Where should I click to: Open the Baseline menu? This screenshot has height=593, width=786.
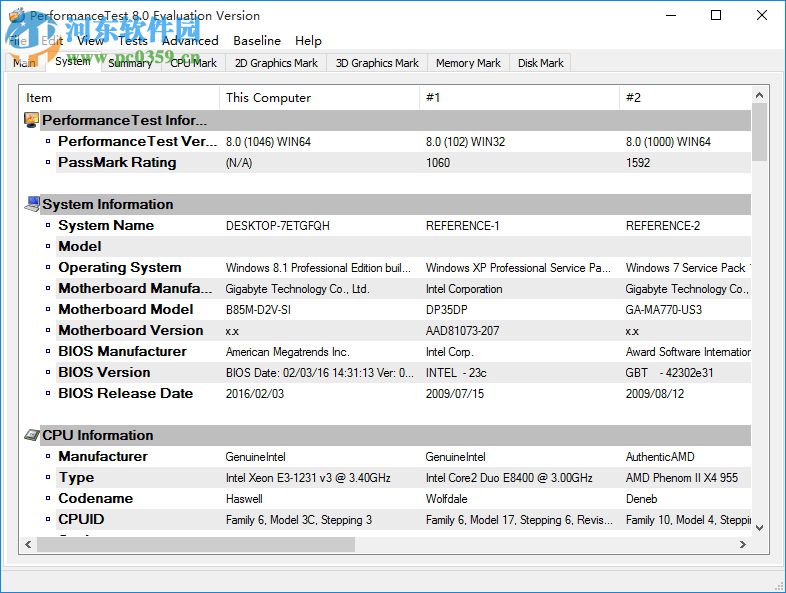point(257,41)
